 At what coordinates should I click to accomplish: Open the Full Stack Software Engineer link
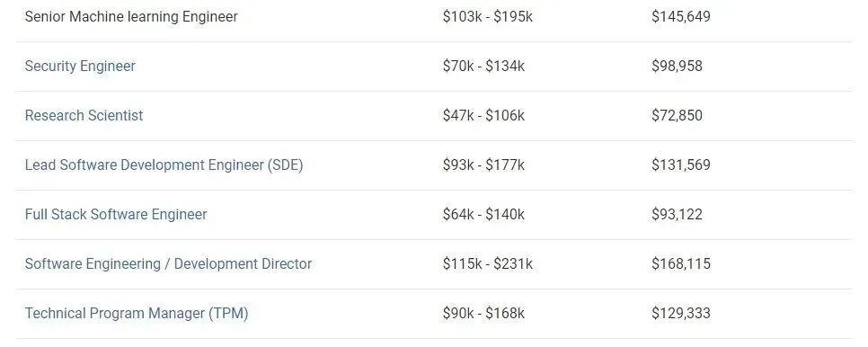116,214
